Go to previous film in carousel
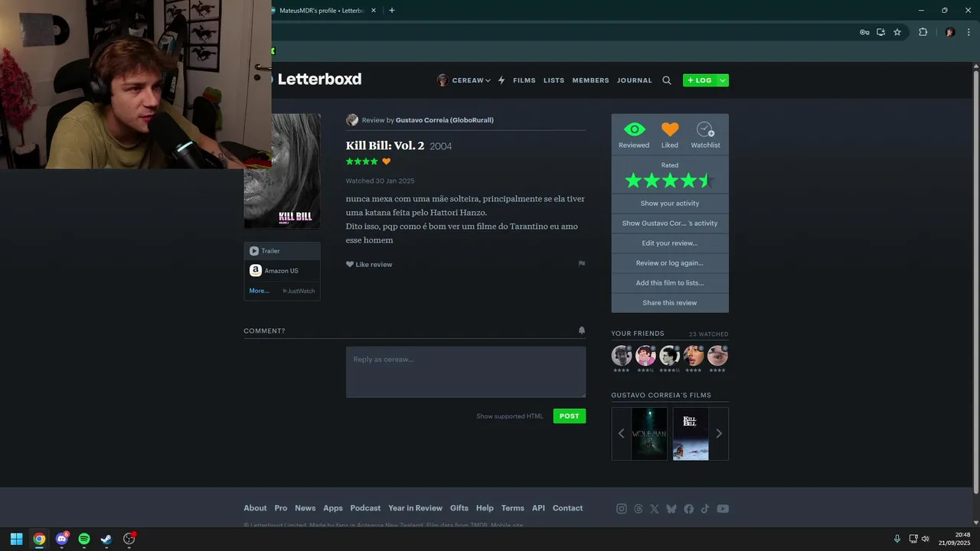The image size is (980, 551). [x=621, y=433]
